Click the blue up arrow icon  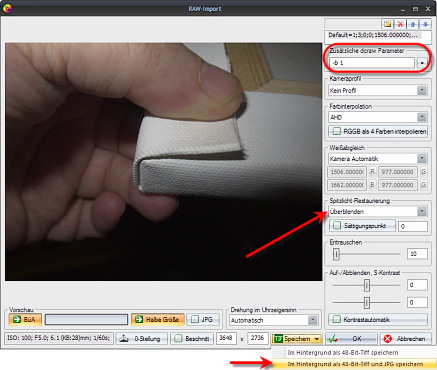click(413, 24)
